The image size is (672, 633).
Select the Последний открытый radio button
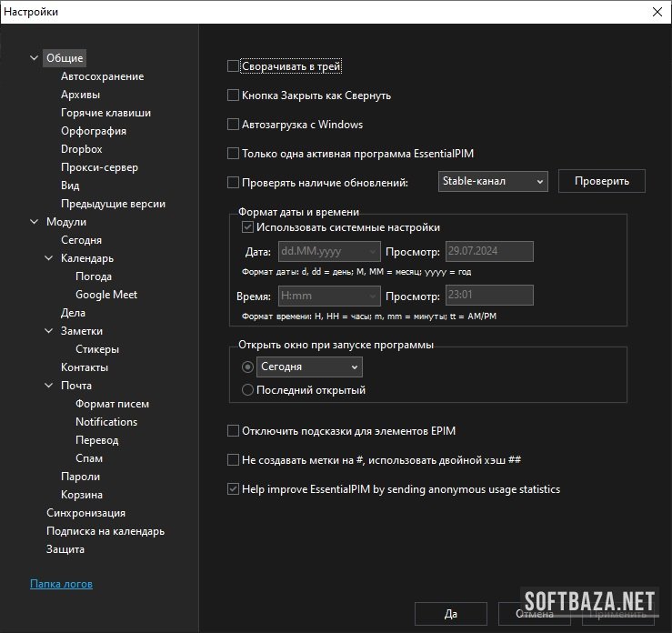(247, 390)
